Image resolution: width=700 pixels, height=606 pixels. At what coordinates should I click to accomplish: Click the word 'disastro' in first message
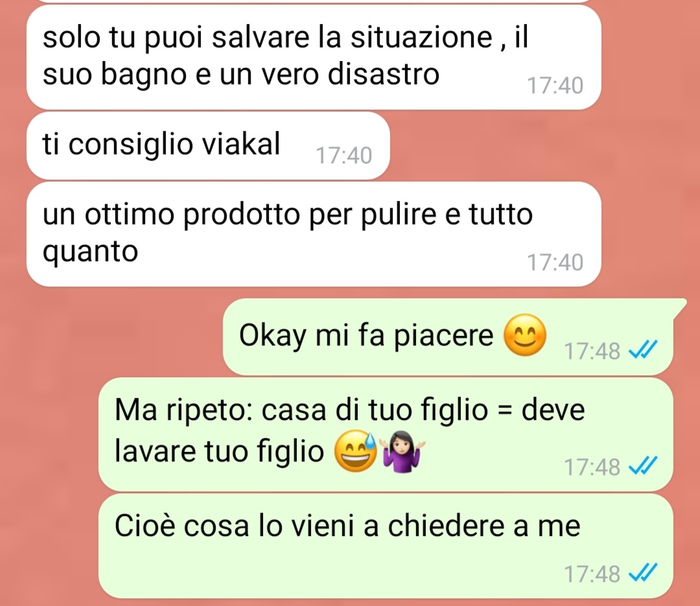pyautogui.click(x=384, y=74)
